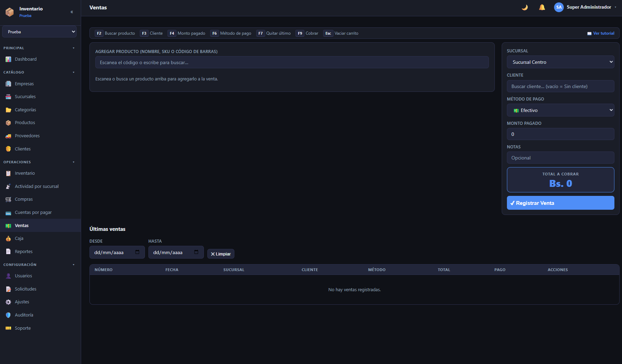Image resolution: width=622 pixels, height=364 pixels.
Task: Click the Empresas building icon
Action: (x=8, y=84)
